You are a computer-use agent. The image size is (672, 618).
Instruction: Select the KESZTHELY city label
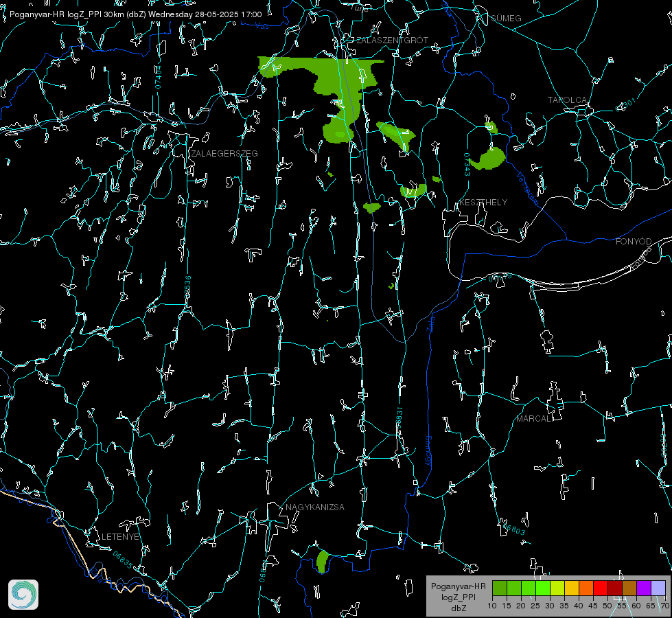[x=483, y=203]
